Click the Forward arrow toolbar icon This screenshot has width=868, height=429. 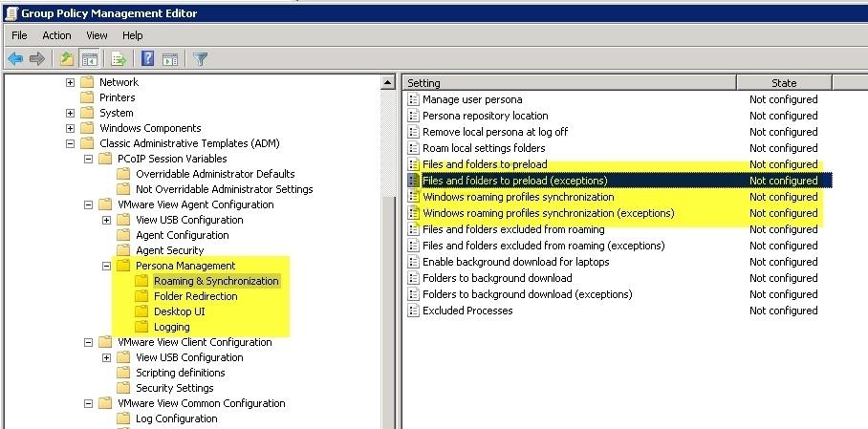point(37,58)
